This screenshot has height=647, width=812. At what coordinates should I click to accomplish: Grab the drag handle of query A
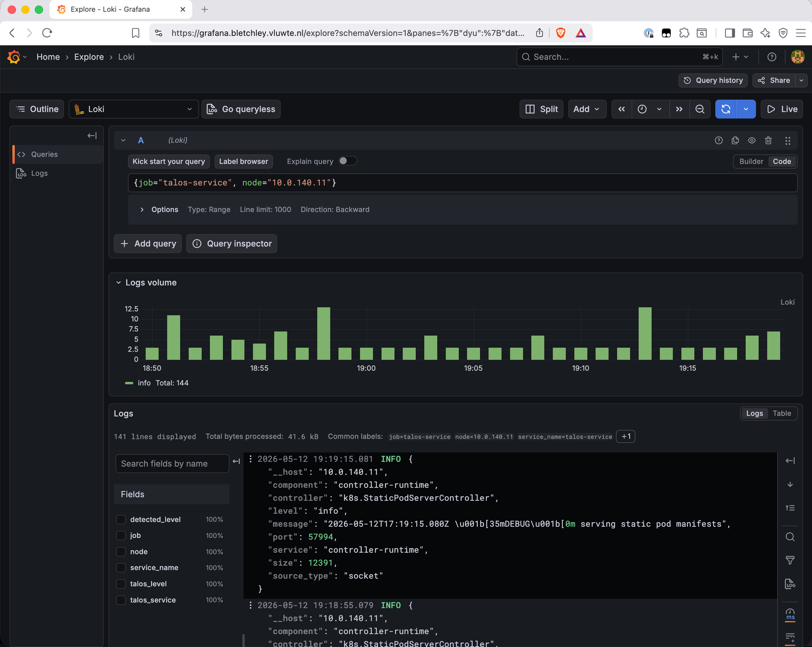pyautogui.click(x=788, y=141)
